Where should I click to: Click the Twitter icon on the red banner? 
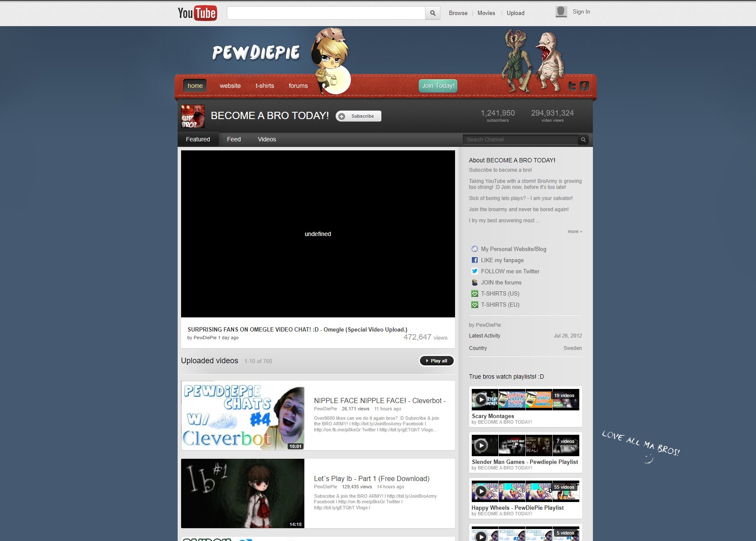(x=573, y=86)
